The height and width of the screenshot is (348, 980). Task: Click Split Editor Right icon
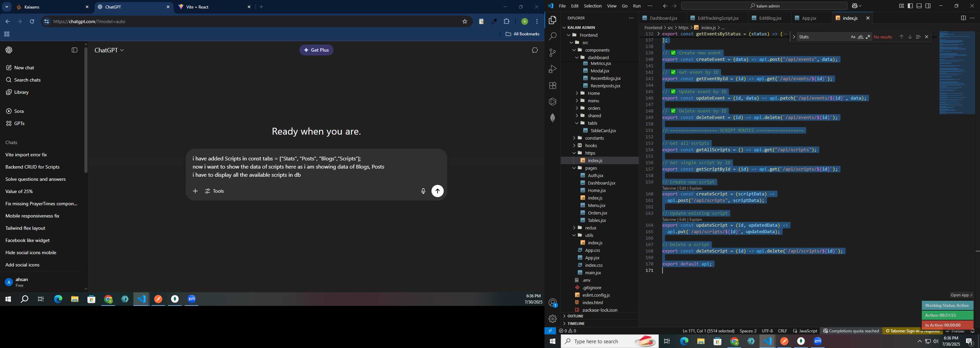pos(963,18)
